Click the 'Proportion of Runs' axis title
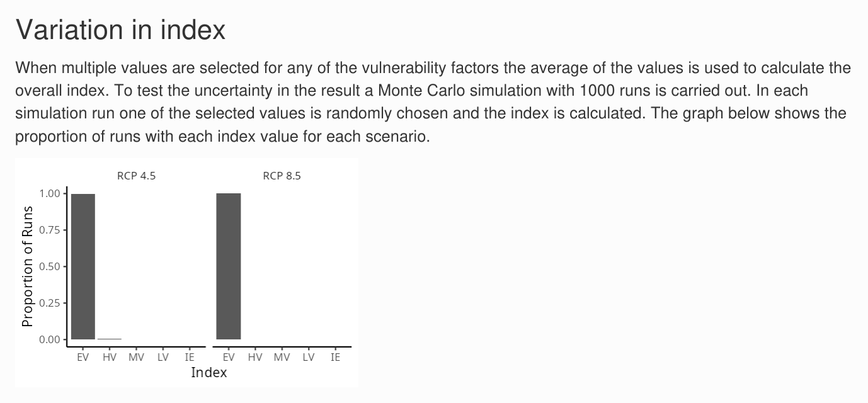This screenshot has width=868, height=403. [27, 266]
